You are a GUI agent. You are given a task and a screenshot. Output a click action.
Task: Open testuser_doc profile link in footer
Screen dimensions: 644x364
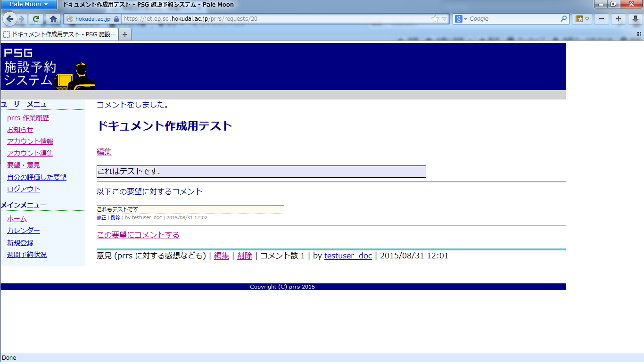coord(348,256)
